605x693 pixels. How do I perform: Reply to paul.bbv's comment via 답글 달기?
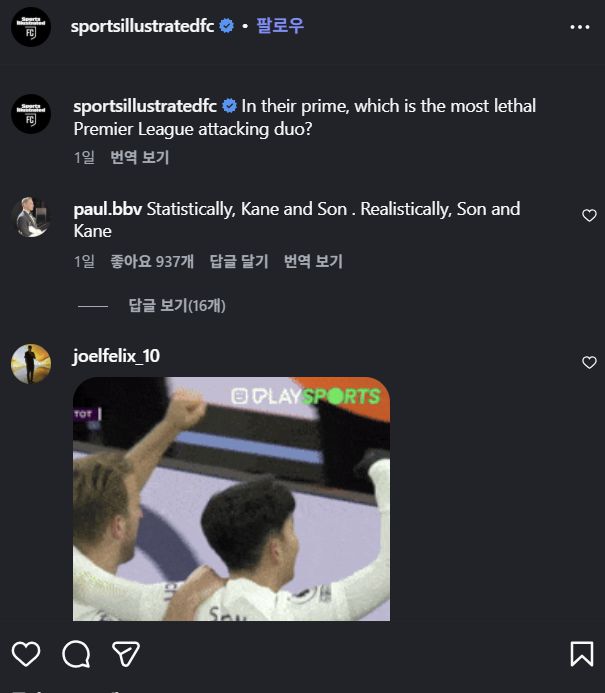pos(239,261)
